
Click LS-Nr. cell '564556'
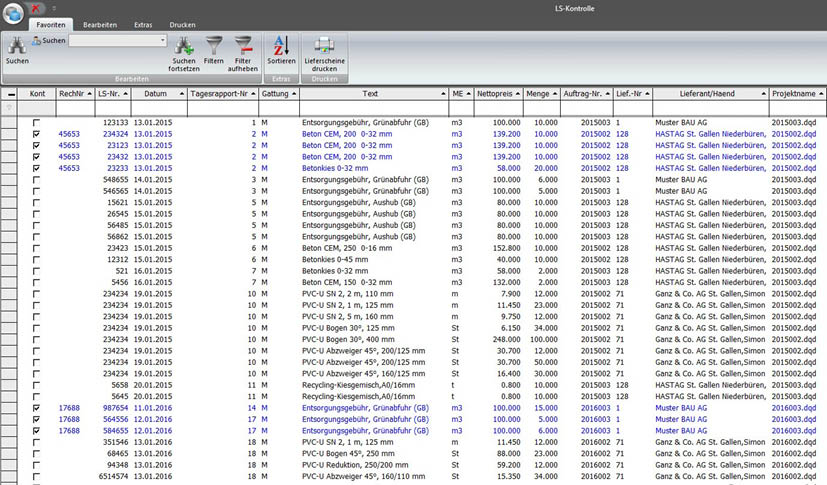click(116, 420)
